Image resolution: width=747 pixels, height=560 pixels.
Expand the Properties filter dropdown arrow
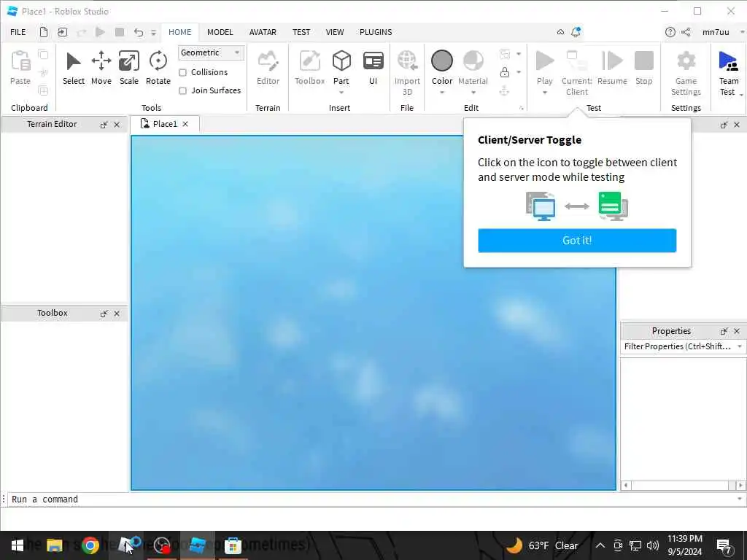click(x=740, y=346)
